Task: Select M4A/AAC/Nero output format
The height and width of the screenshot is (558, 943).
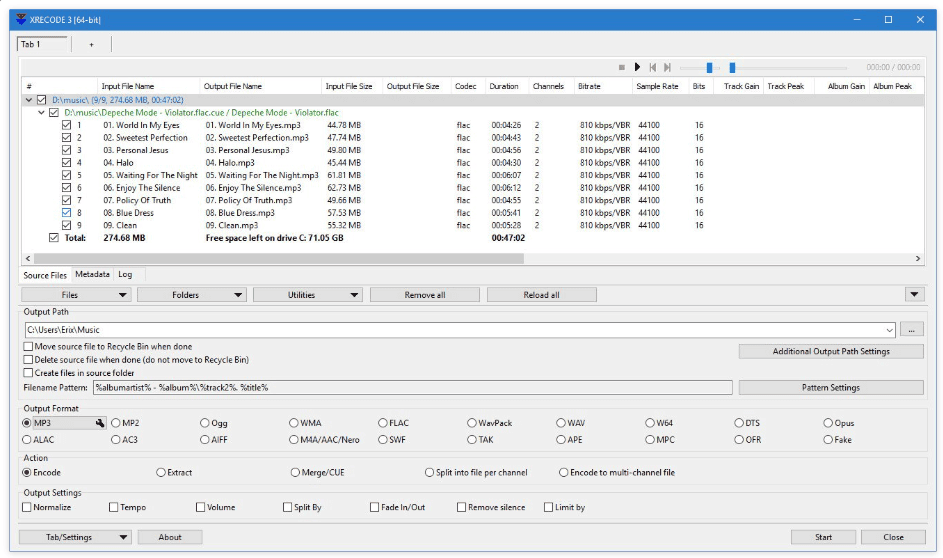Action: (x=293, y=440)
